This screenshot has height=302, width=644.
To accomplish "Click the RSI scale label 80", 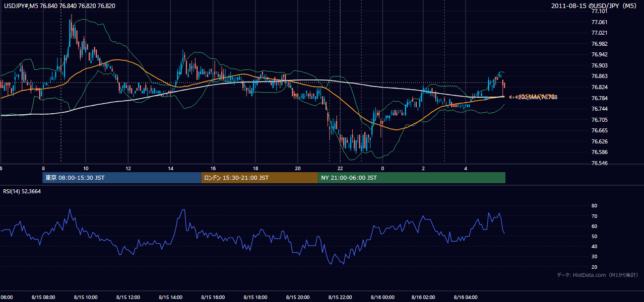I will 594,206.
